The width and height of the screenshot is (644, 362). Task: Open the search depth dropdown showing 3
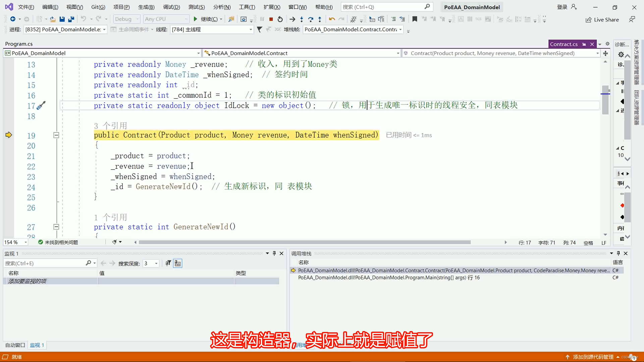(x=151, y=263)
